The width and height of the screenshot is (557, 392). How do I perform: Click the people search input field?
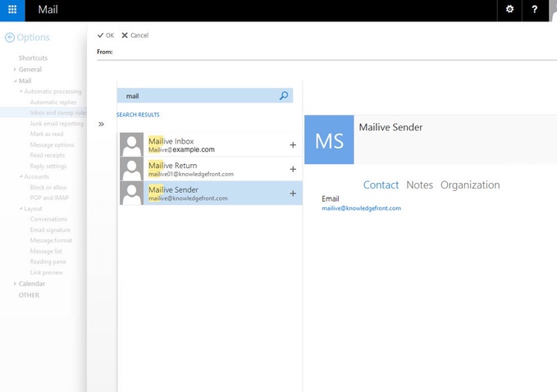[x=197, y=96]
